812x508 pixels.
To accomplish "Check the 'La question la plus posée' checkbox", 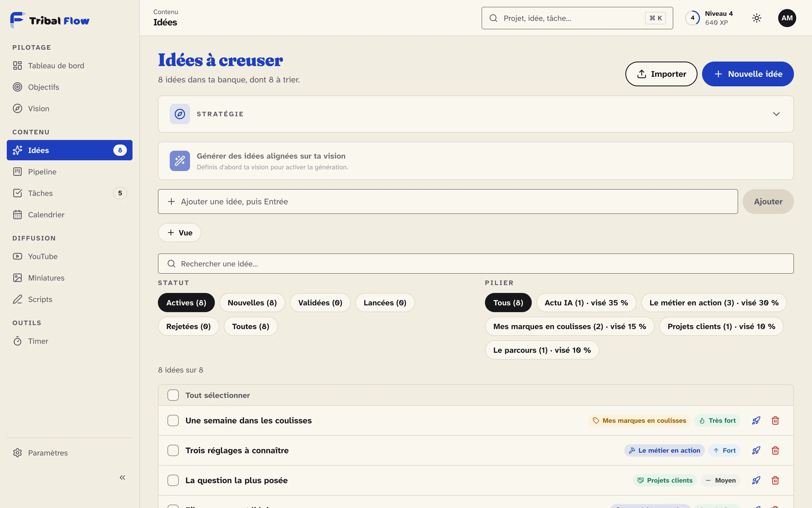I will [173, 480].
